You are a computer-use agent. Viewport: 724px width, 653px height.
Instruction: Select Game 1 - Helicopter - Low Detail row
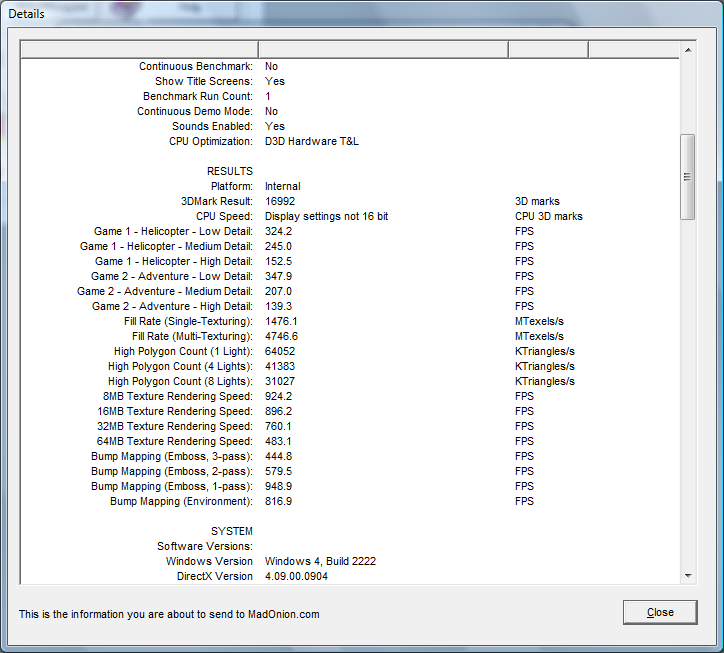coord(166,231)
